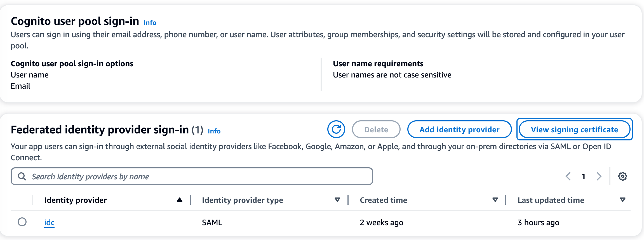The width and height of the screenshot is (644, 240).
Task: Click the next page arrow
Action: tap(599, 176)
